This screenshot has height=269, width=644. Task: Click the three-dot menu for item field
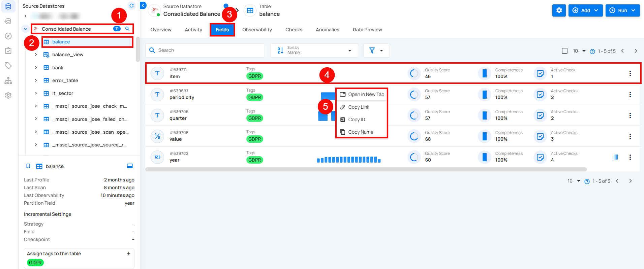click(x=630, y=73)
